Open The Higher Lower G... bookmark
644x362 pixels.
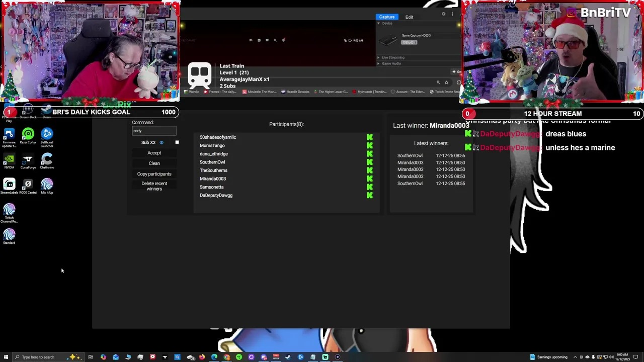pyautogui.click(x=331, y=92)
